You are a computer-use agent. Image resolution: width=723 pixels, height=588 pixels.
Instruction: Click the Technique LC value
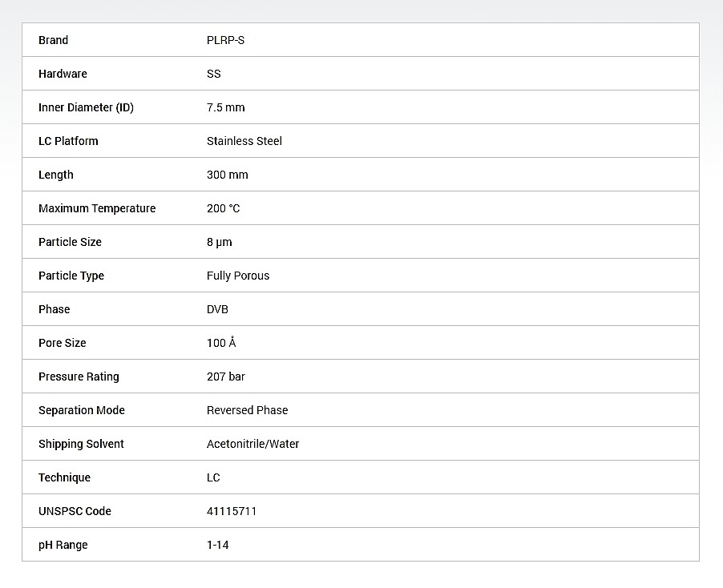(213, 477)
